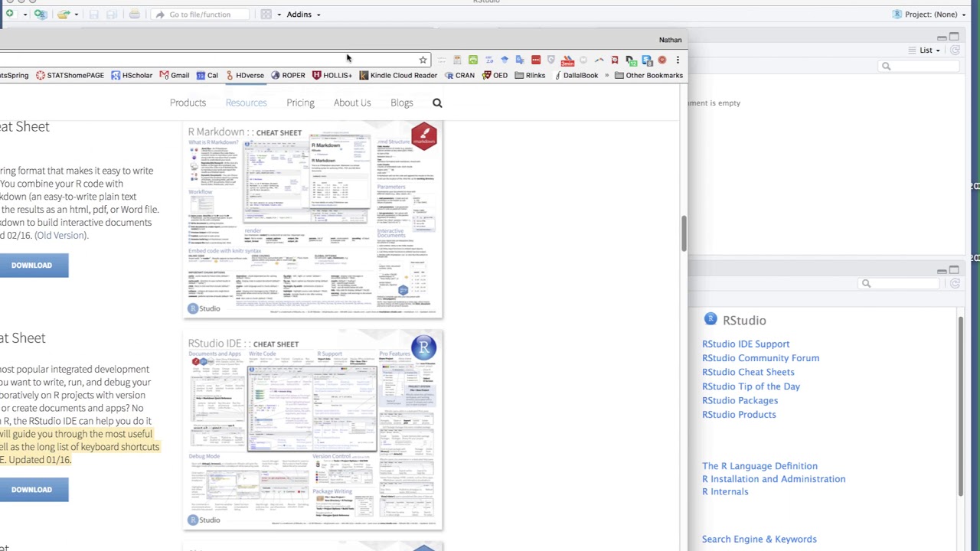Click the save document icon in RStudio
The width and height of the screenshot is (980, 551).
tap(93, 14)
